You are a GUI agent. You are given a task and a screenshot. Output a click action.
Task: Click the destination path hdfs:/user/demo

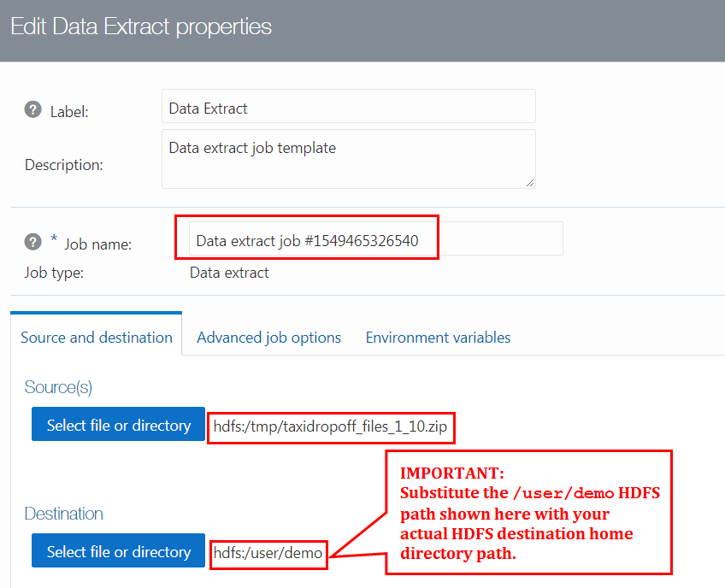click(x=268, y=553)
